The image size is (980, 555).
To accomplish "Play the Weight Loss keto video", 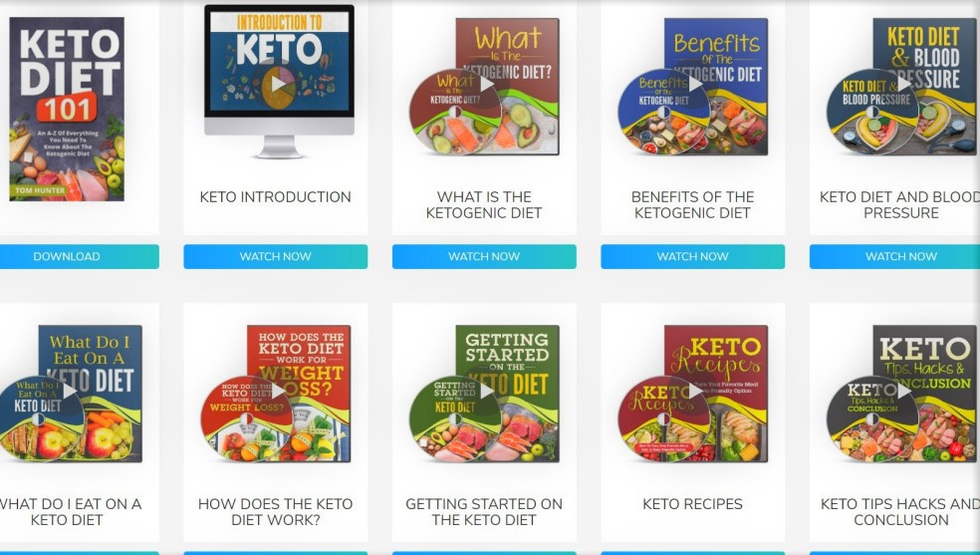I will click(x=279, y=391).
